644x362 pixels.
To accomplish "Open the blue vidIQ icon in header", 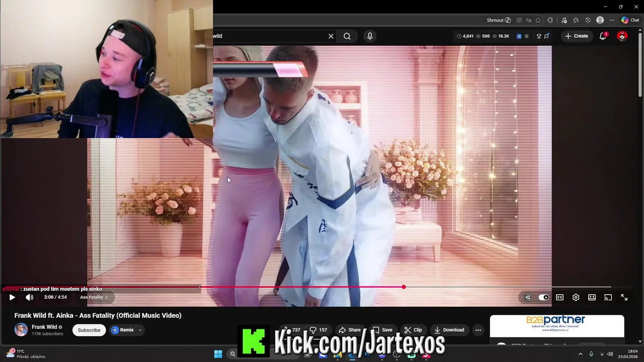I will [x=519, y=36].
